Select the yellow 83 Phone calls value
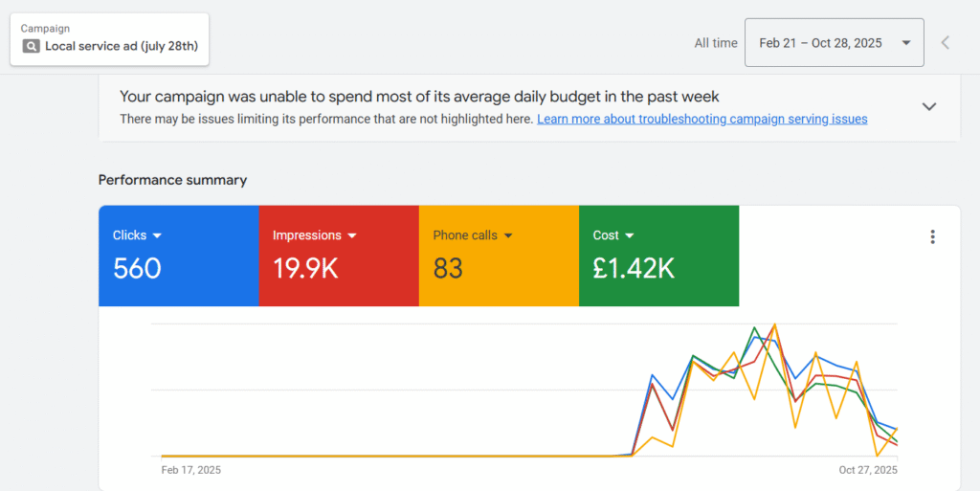The height and width of the screenshot is (491, 980). pyautogui.click(x=448, y=269)
